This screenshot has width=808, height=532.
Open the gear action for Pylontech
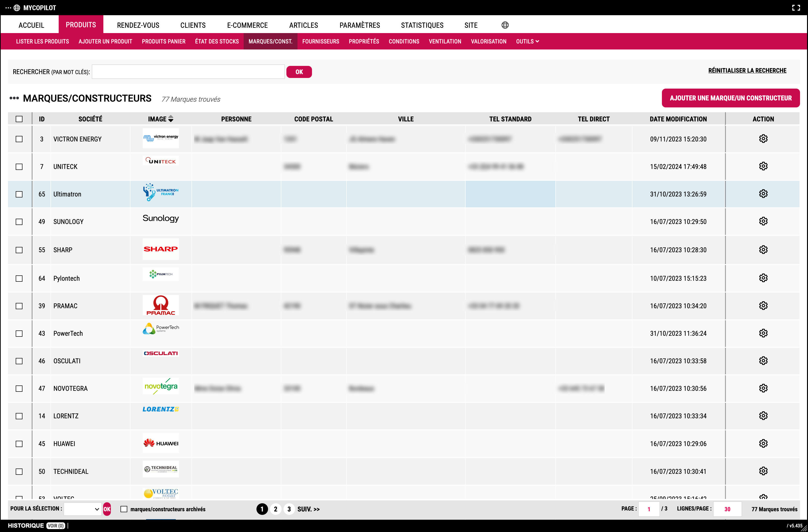763,278
